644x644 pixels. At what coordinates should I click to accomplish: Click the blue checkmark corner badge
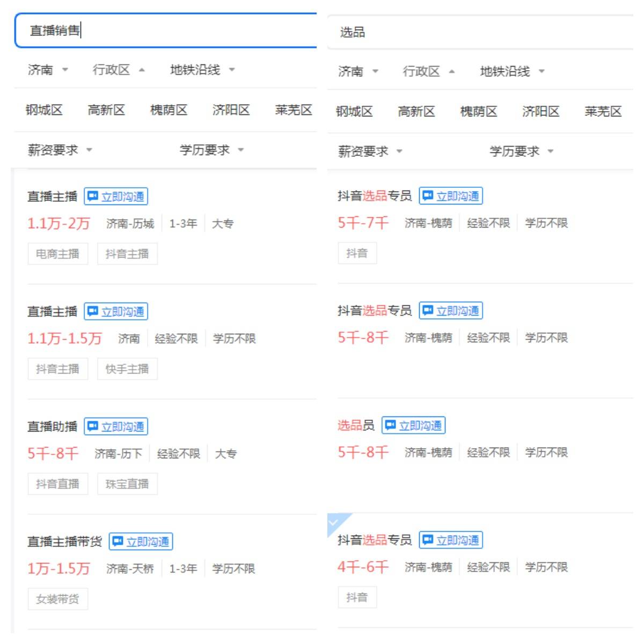tap(335, 522)
